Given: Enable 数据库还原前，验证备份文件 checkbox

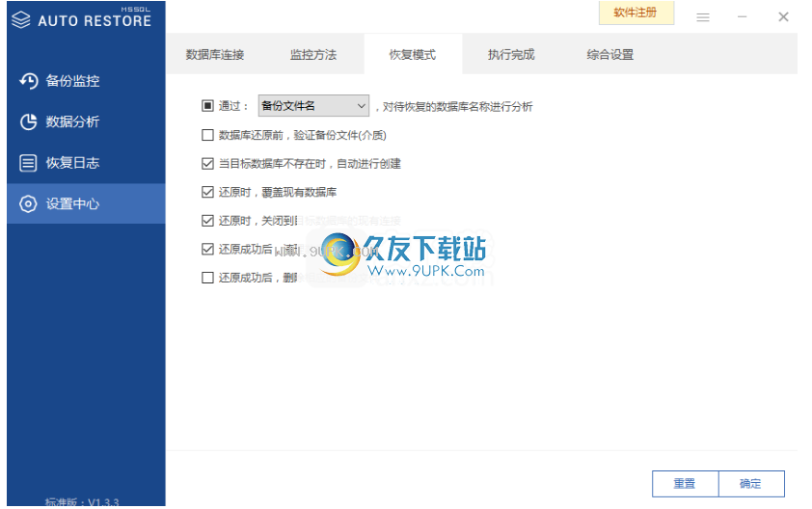Looking at the screenshot, I should (x=207, y=135).
